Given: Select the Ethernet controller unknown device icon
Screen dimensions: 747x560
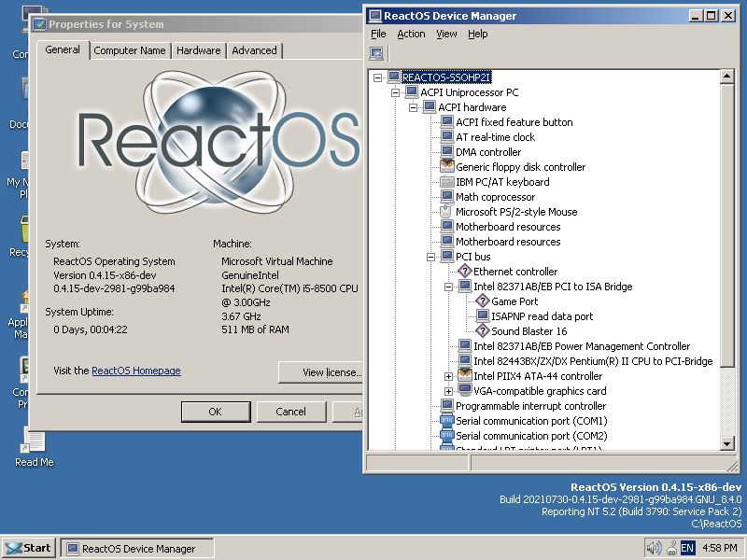Looking at the screenshot, I should (464, 272).
